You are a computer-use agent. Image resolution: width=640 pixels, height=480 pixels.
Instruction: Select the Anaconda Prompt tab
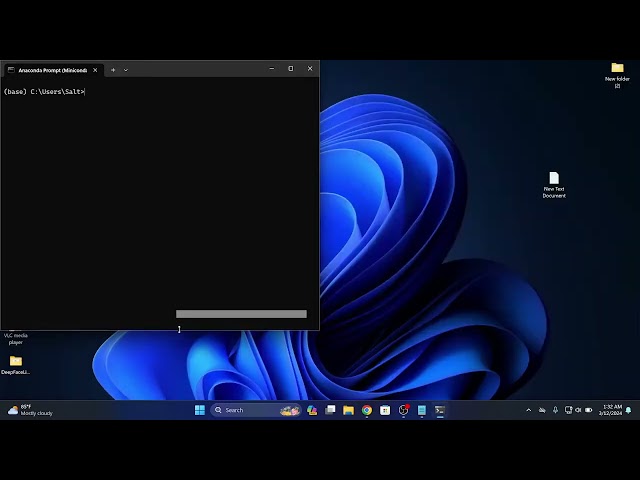tap(52, 70)
